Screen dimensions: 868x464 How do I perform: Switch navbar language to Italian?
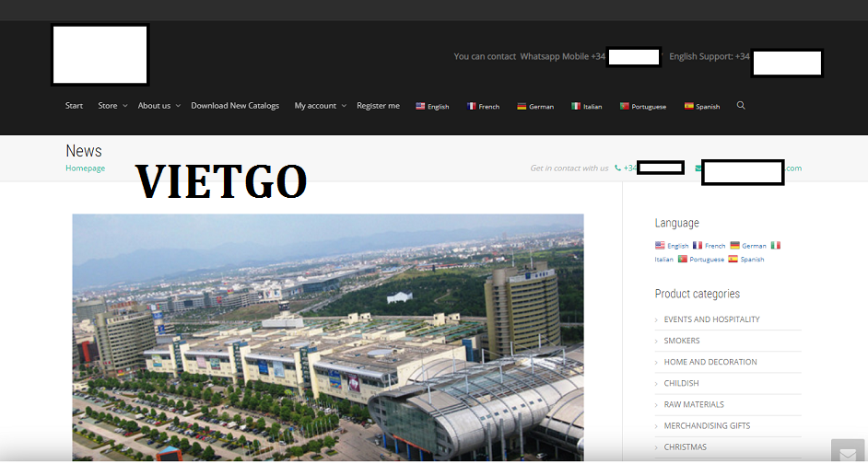pyautogui.click(x=592, y=107)
